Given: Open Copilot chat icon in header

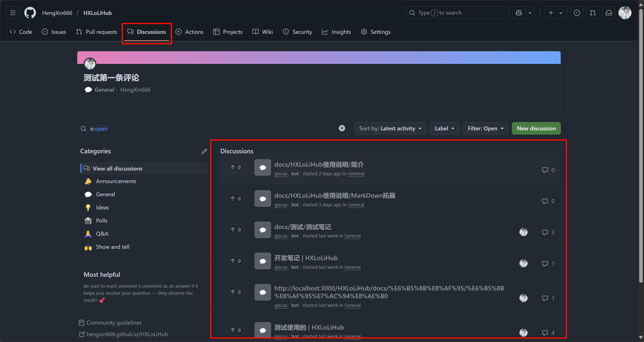Looking at the screenshot, I should [x=519, y=13].
